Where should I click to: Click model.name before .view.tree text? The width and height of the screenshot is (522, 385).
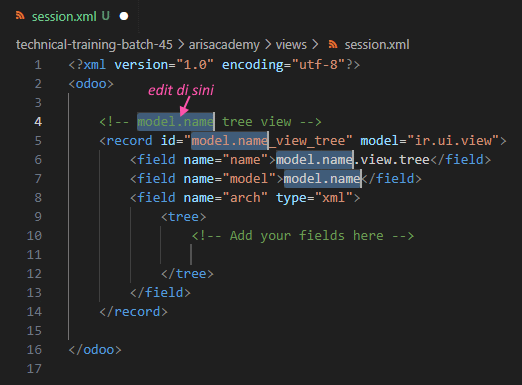(x=314, y=160)
